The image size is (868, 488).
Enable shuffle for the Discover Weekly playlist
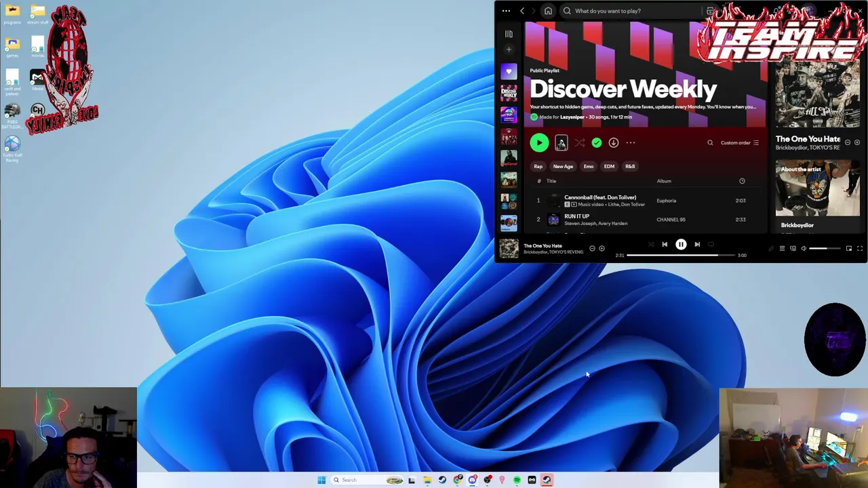580,142
